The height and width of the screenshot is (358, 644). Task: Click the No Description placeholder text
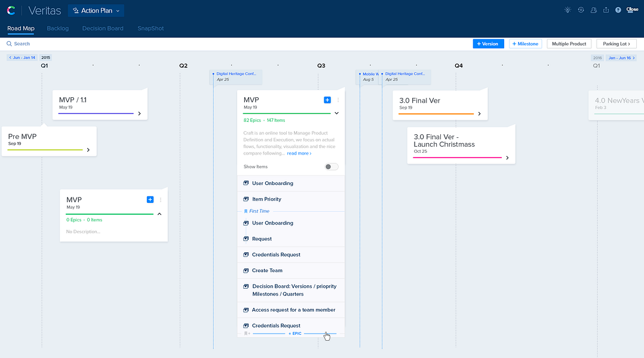pos(83,232)
